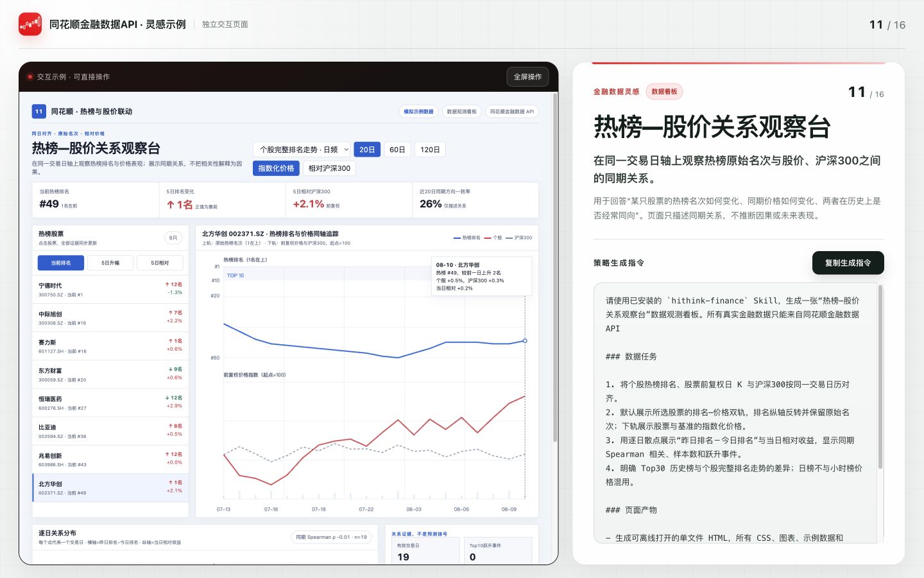Click the blue '11' badge icon in the dashboard header
The width and height of the screenshot is (924, 578).
(38, 111)
